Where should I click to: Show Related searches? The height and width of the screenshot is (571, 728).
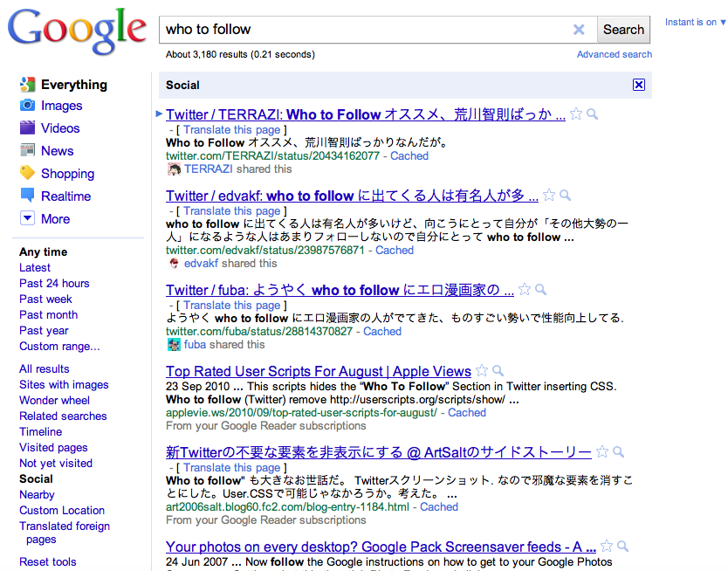click(x=63, y=416)
